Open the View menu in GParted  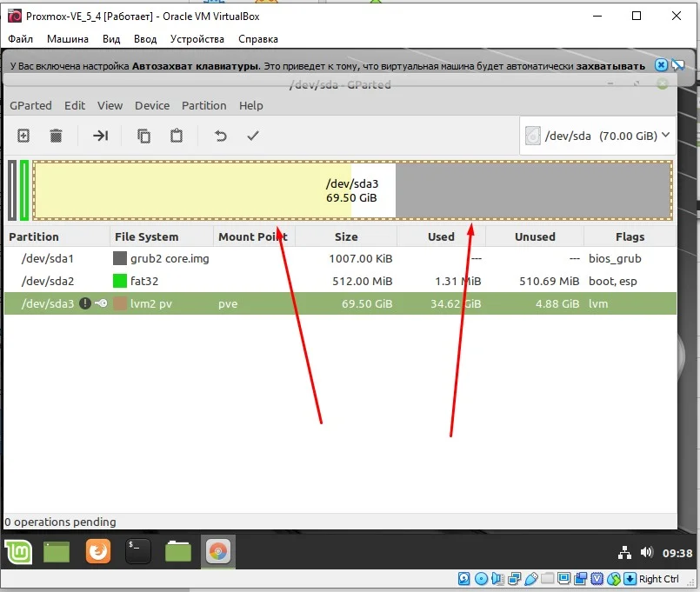click(110, 106)
